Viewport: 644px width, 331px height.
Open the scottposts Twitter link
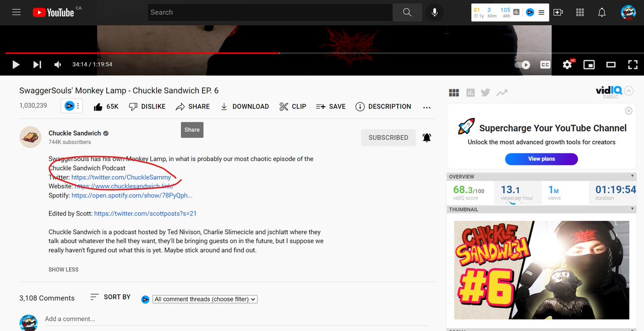145,214
